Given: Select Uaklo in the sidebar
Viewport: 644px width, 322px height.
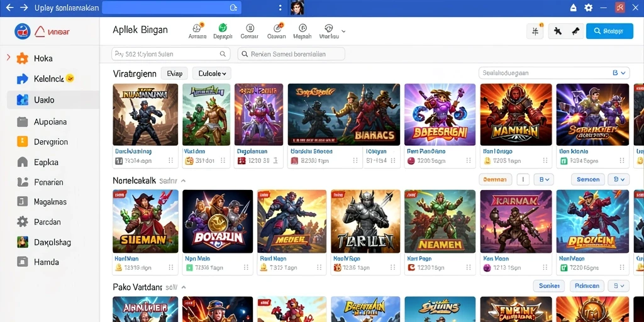Looking at the screenshot, I should (x=53, y=100).
